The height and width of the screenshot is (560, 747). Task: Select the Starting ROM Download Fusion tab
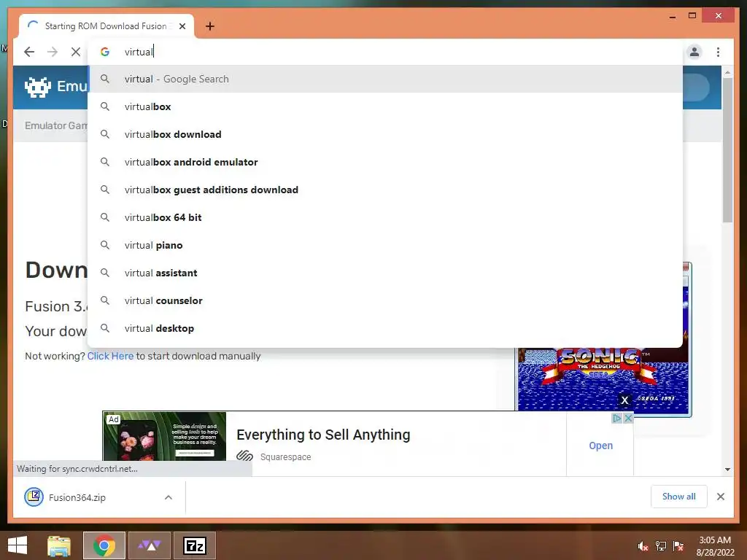(x=107, y=26)
